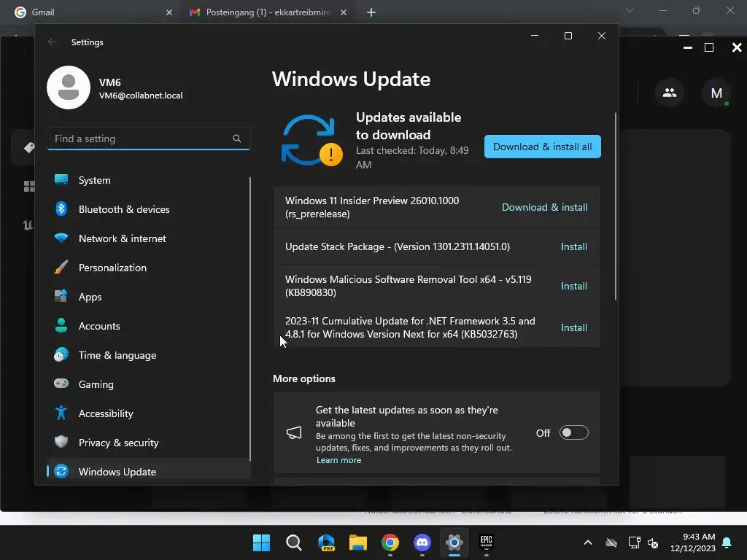
Task: Click the grid icon in background window sidebar
Action: [29, 186]
